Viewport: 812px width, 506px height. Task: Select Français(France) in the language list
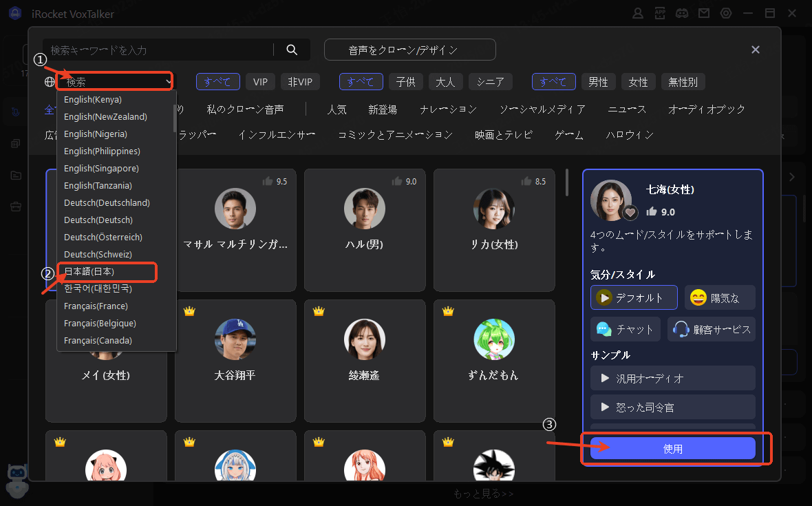pyautogui.click(x=96, y=306)
